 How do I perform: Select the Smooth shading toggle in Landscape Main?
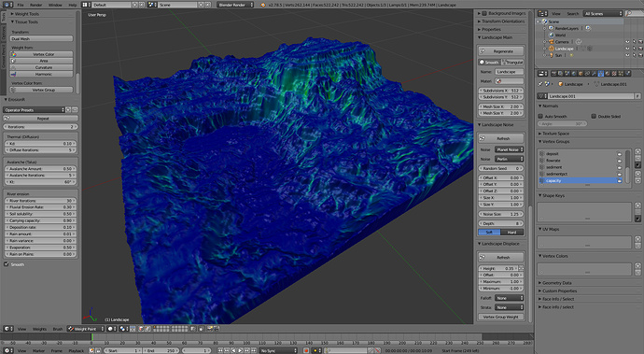click(489, 62)
